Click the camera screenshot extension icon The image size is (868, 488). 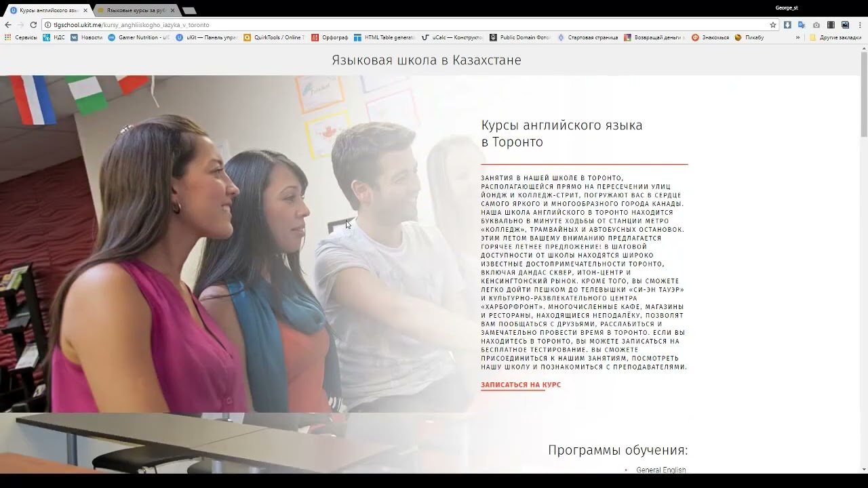tap(816, 24)
